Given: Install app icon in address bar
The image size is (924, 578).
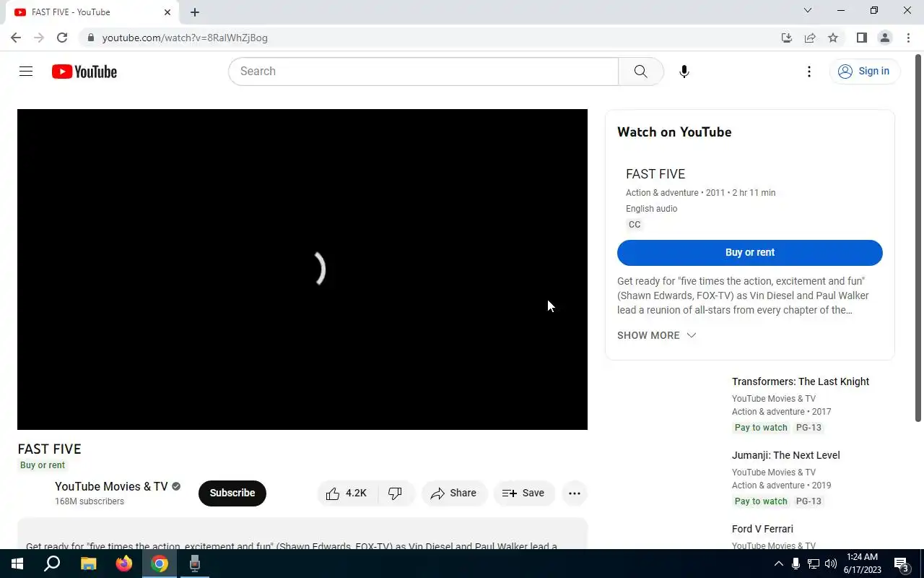Looking at the screenshot, I should [x=787, y=38].
